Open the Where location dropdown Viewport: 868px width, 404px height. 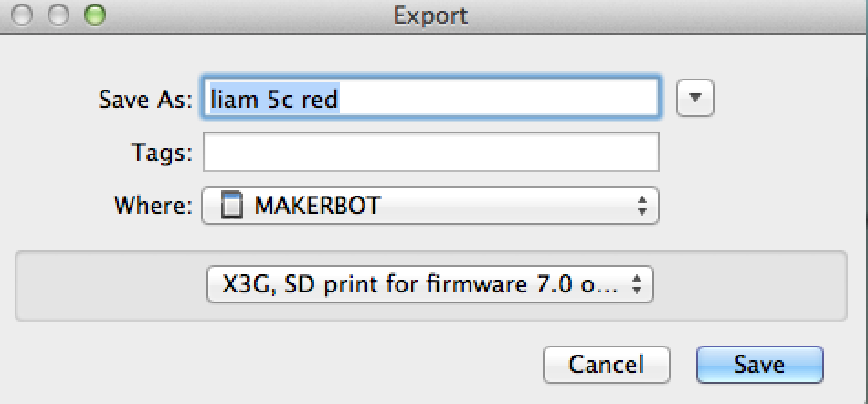(x=429, y=206)
